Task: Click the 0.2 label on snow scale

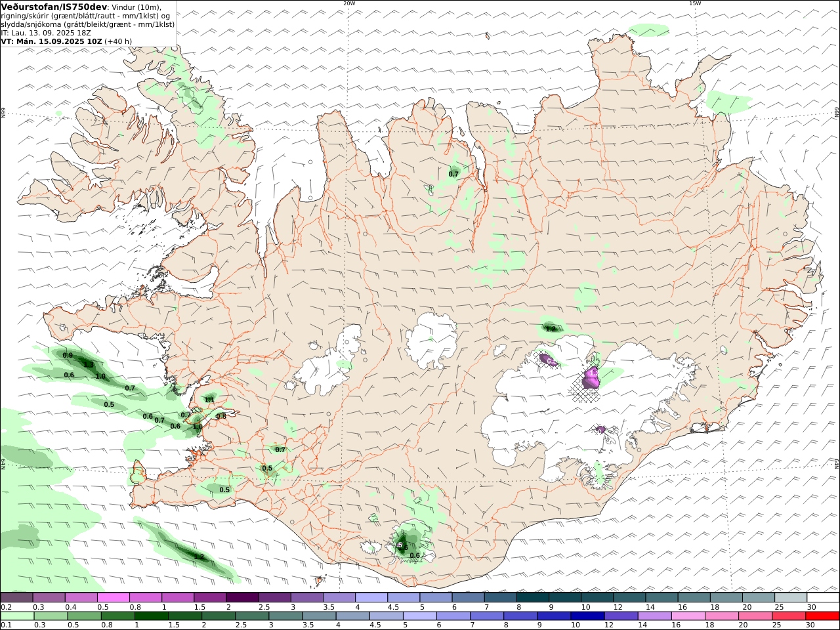Action: click(x=6, y=607)
